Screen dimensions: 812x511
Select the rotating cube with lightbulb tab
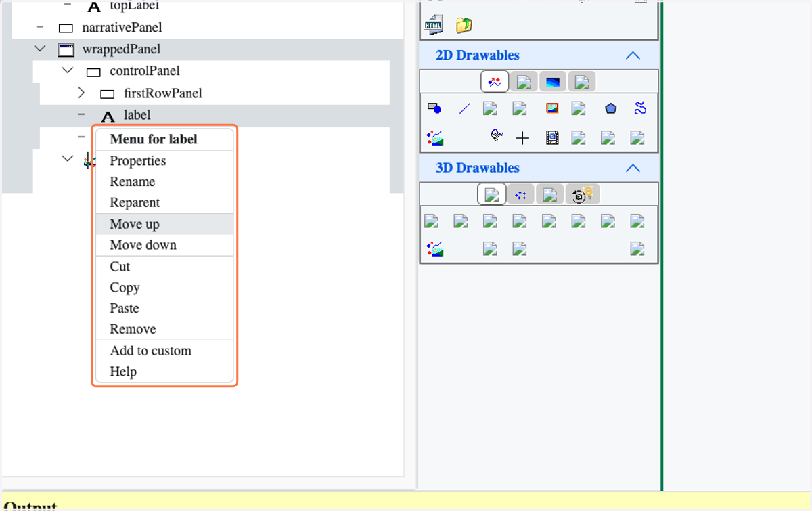[583, 195]
